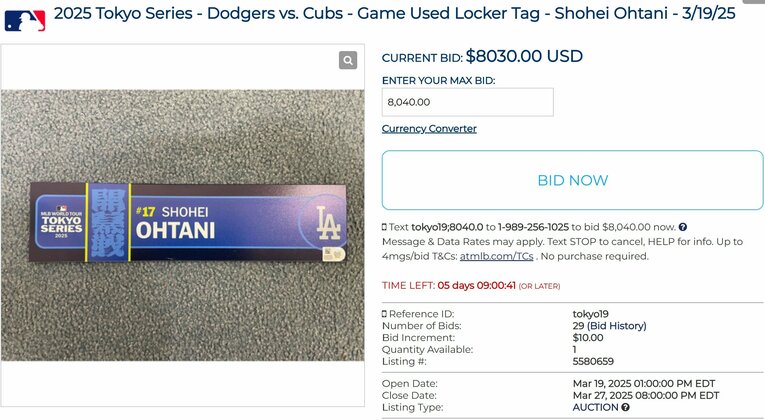
Task: Click the question mark next to AUCTION
Action: (625, 408)
